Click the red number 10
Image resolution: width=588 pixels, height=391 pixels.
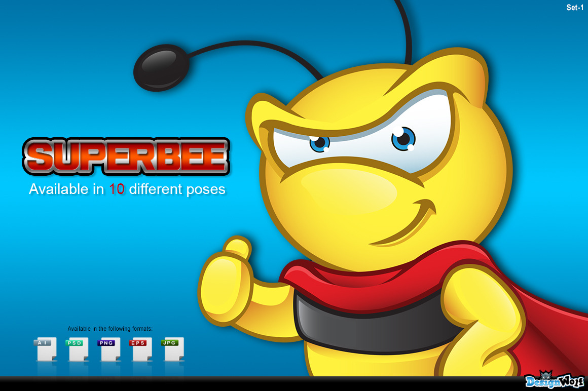click(x=117, y=189)
